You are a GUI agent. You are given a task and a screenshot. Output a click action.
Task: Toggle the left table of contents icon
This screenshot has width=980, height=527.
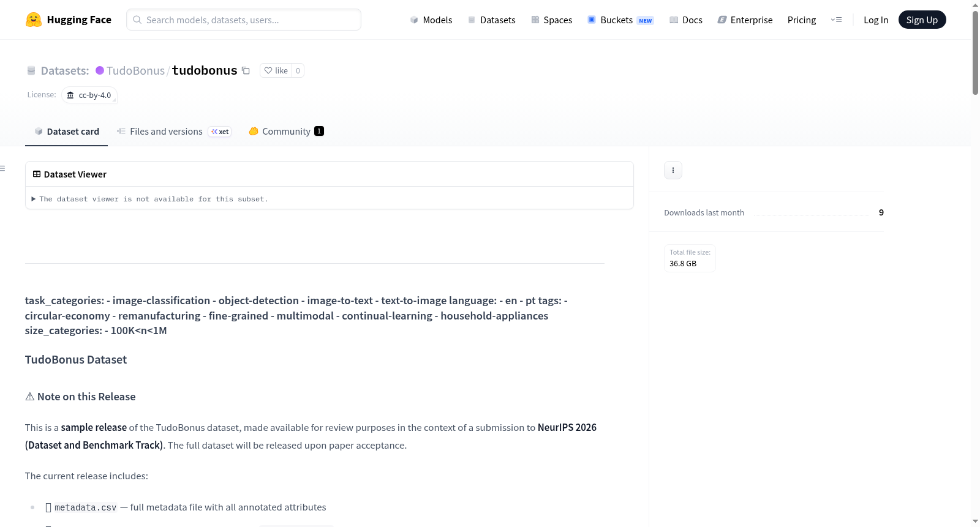pyautogui.click(x=3, y=168)
